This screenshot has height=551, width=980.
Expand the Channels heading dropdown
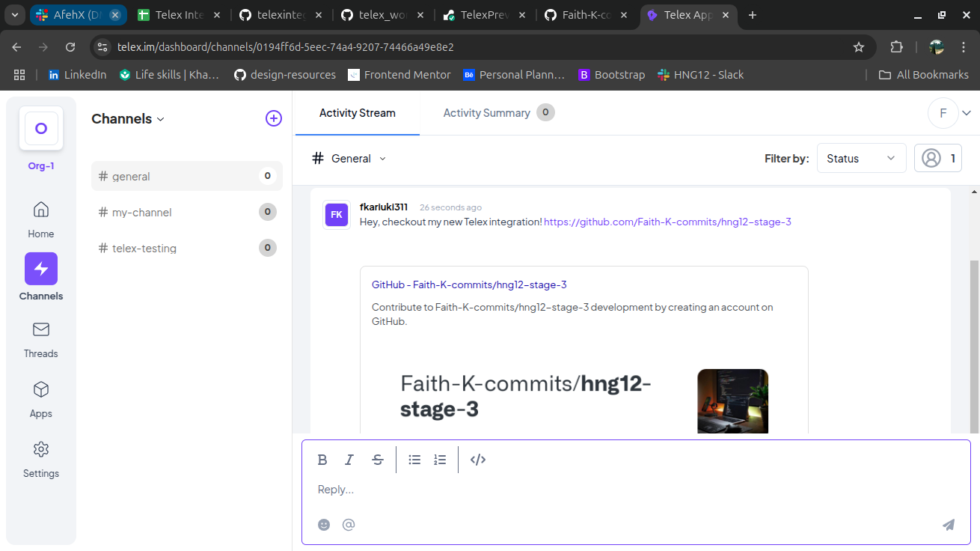tap(160, 119)
